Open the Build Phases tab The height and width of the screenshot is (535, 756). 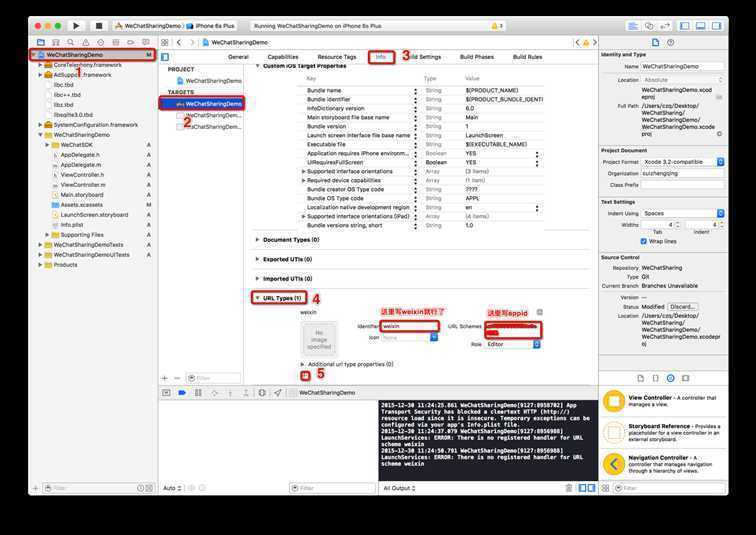[x=477, y=57]
